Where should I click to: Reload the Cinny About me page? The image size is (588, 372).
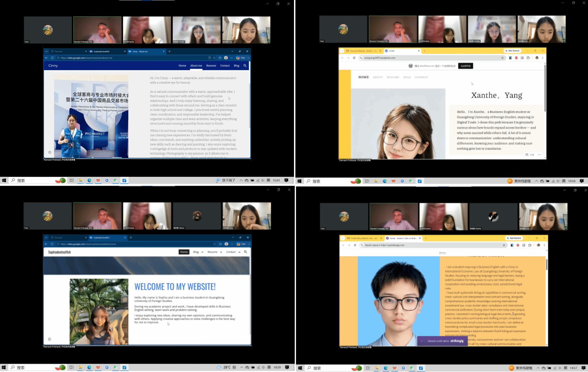pyautogui.click(x=52, y=58)
